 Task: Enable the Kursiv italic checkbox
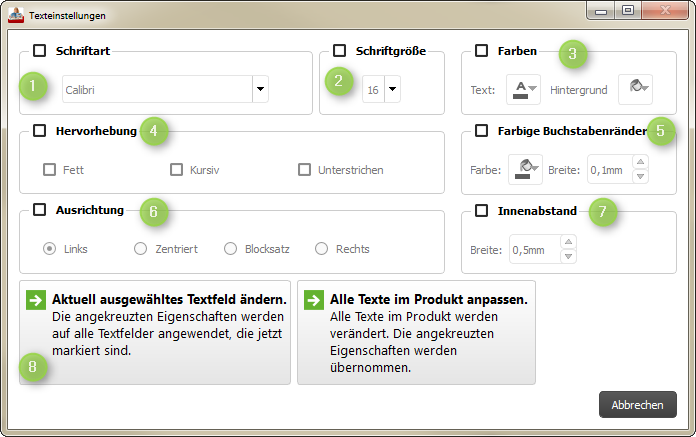pyautogui.click(x=177, y=170)
